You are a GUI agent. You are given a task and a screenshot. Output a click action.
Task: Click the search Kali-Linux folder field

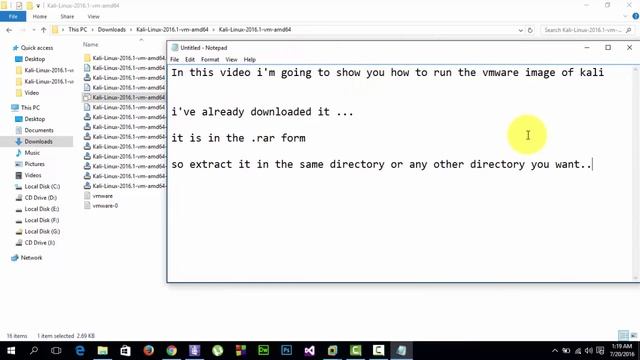pyautogui.click(x=587, y=30)
